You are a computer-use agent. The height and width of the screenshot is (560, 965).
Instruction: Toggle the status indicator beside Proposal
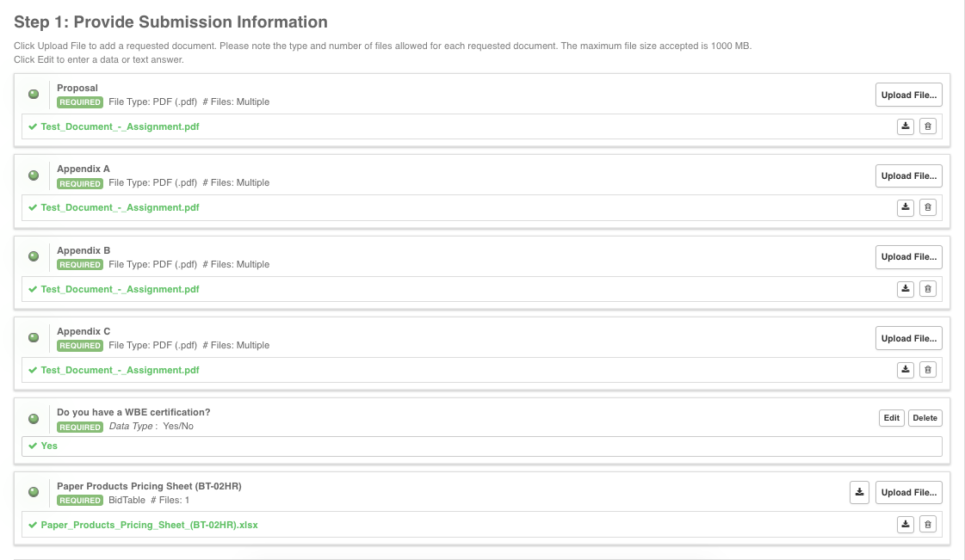[x=33, y=93]
